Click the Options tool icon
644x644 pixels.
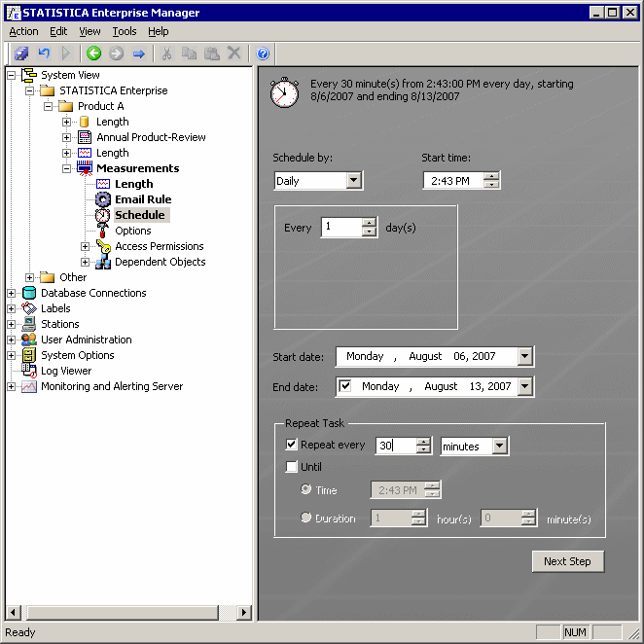point(103,231)
